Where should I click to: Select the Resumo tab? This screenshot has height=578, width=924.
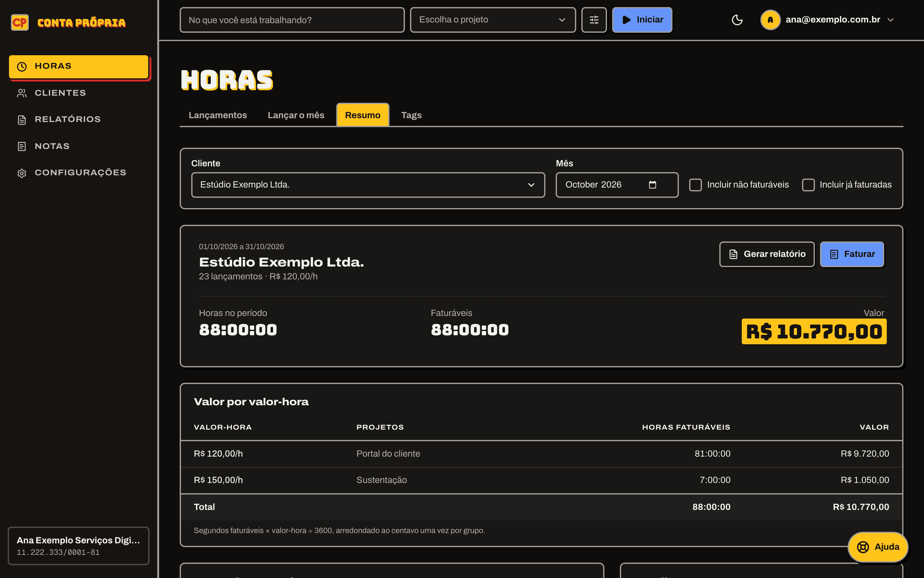tap(363, 115)
